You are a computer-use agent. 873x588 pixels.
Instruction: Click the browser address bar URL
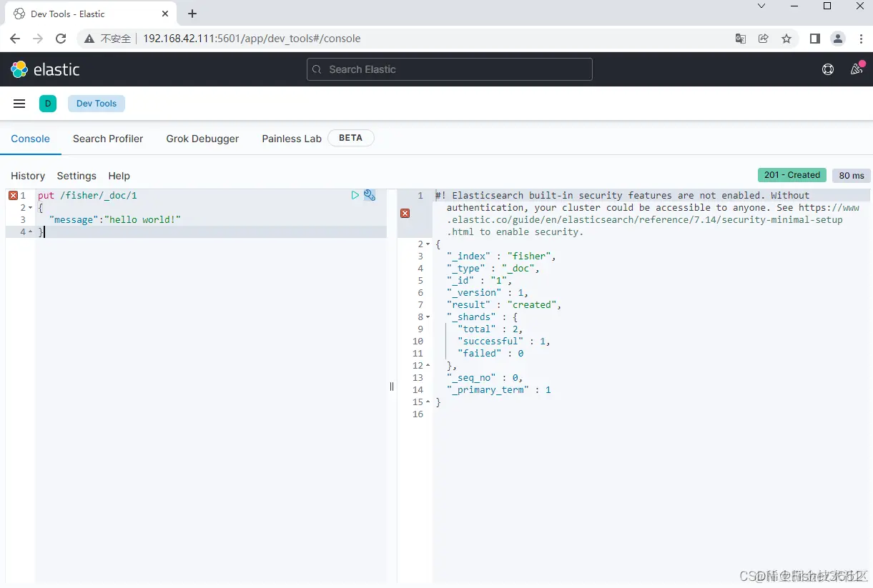[252, 39]
